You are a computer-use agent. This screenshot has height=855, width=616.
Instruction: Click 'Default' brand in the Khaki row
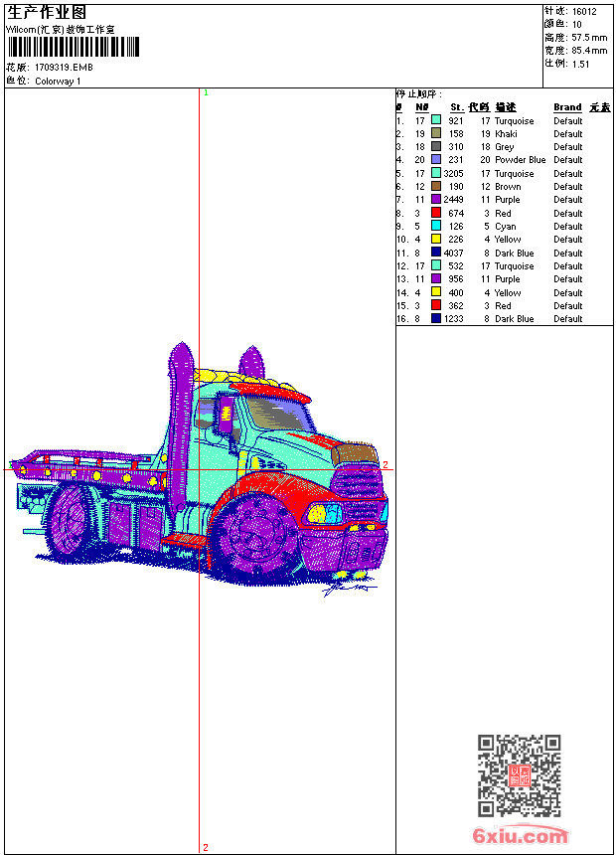click(x=568, y=133)
